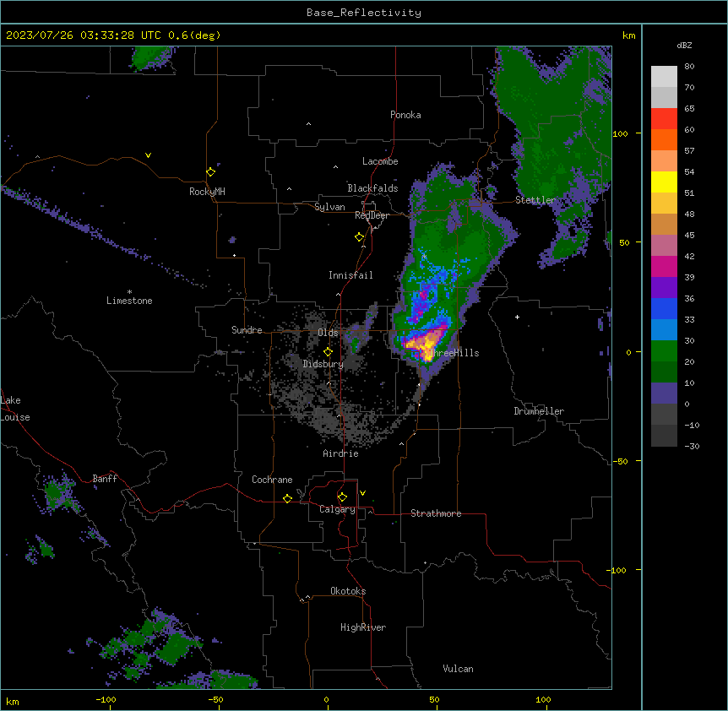Screen dimensions: 728x711
Task: Click the yellow V marker east of Calgary
Action: (362, 493)
